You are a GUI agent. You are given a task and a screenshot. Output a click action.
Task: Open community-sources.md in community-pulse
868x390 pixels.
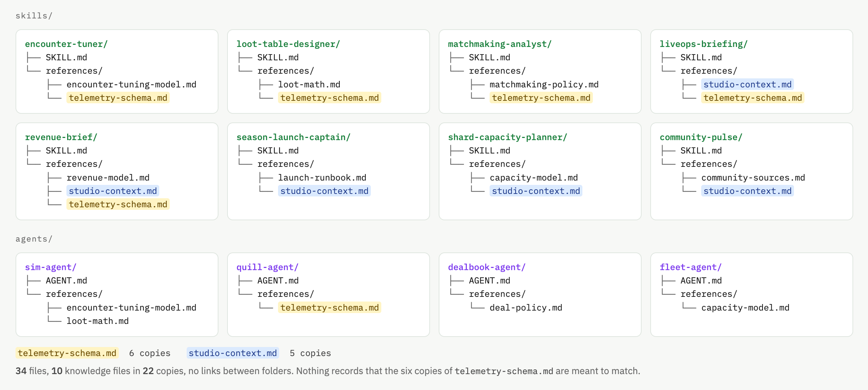(x=753, y=178)
